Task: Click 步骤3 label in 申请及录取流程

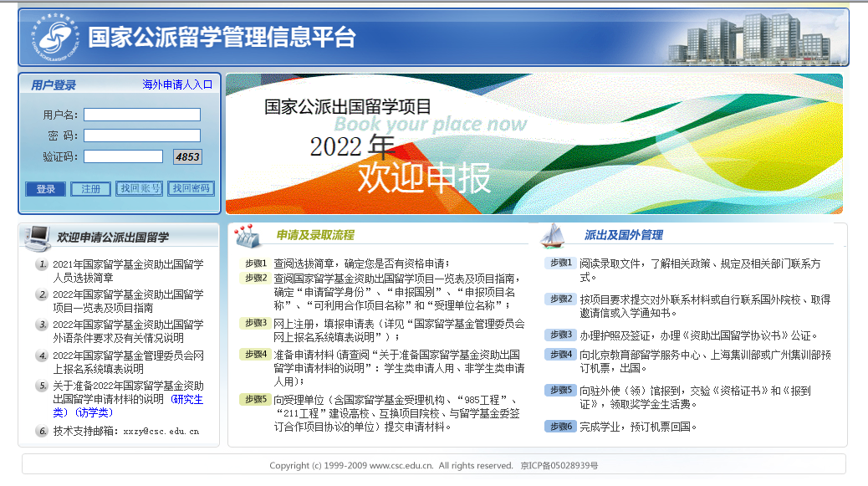Action: (255, 323)
